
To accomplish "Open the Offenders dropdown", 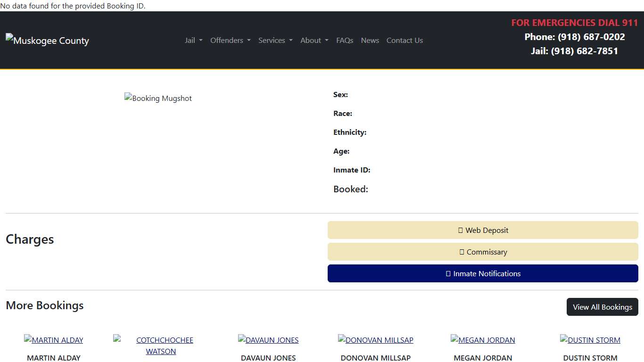I will tap(230, 40).
